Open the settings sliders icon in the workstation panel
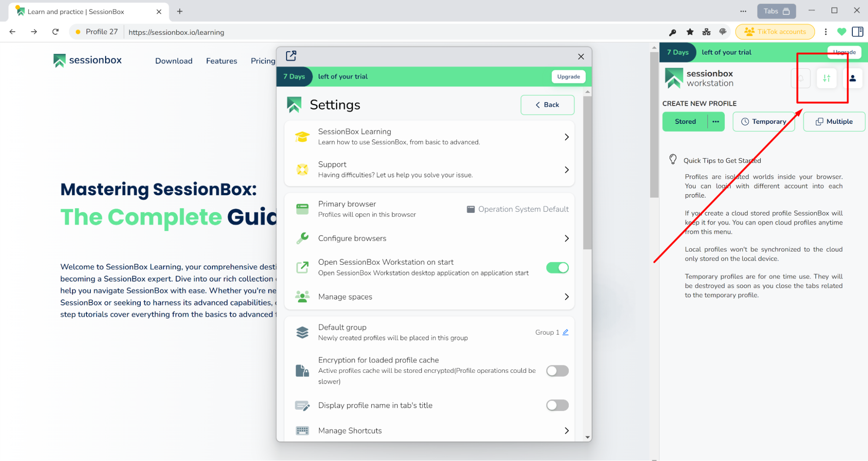This screenshot has width=868, height=461. tap(826, 79)
